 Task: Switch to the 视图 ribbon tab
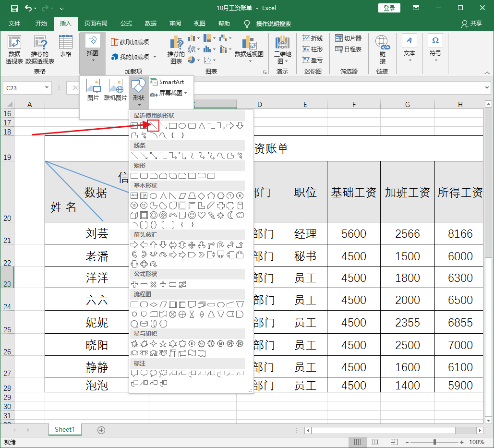[199, 24]
